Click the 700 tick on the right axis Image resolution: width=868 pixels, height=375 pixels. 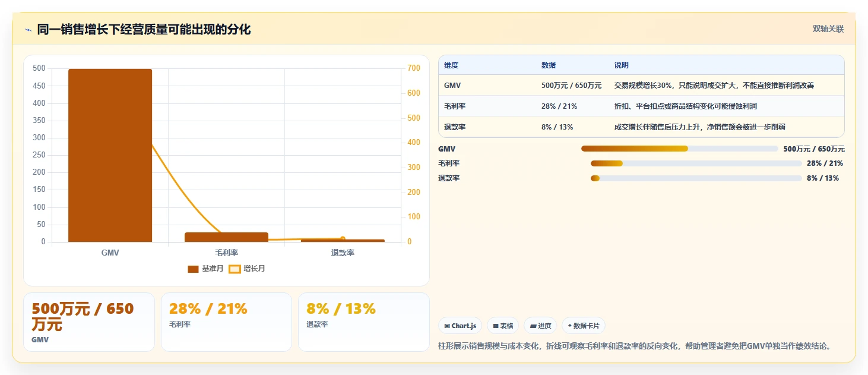point(413,68)
